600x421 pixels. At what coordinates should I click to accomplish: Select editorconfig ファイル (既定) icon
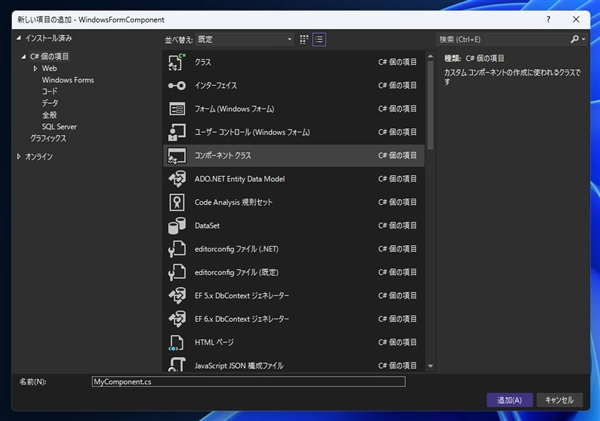177,272
